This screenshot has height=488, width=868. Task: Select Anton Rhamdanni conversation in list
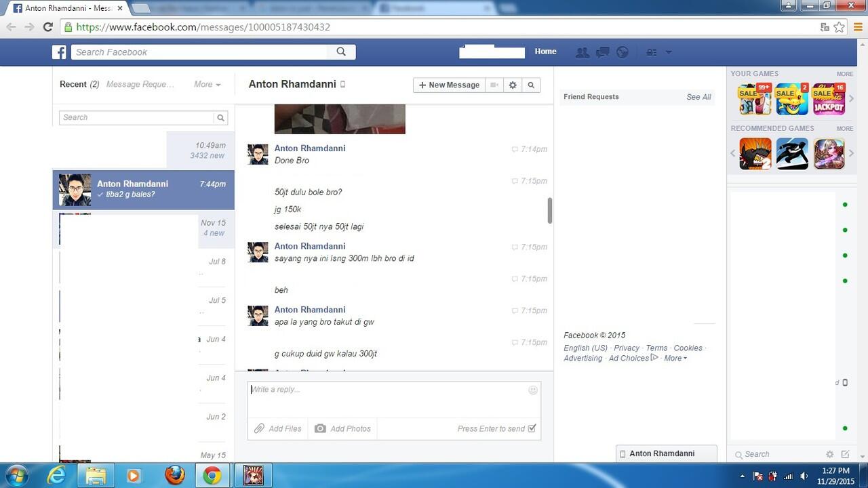coord(144,189)
